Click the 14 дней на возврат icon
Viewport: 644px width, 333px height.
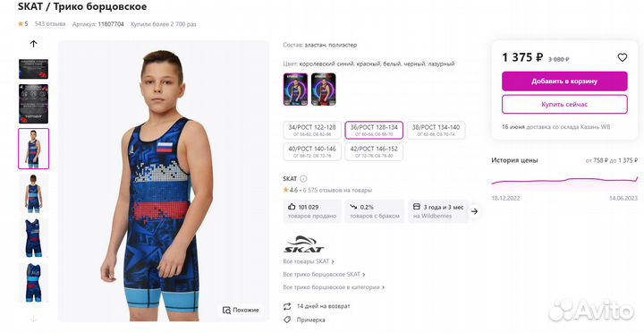click(287, 306)
